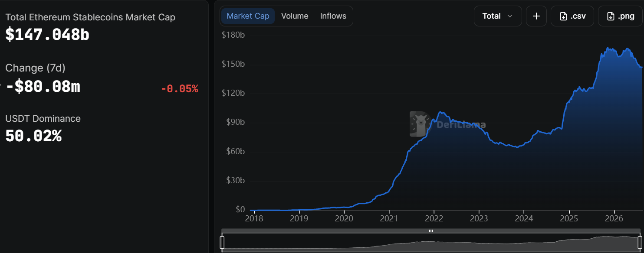Click the $180b y-axis label
644x253 pixels.
pyautogui.click(x=233, y=35)
